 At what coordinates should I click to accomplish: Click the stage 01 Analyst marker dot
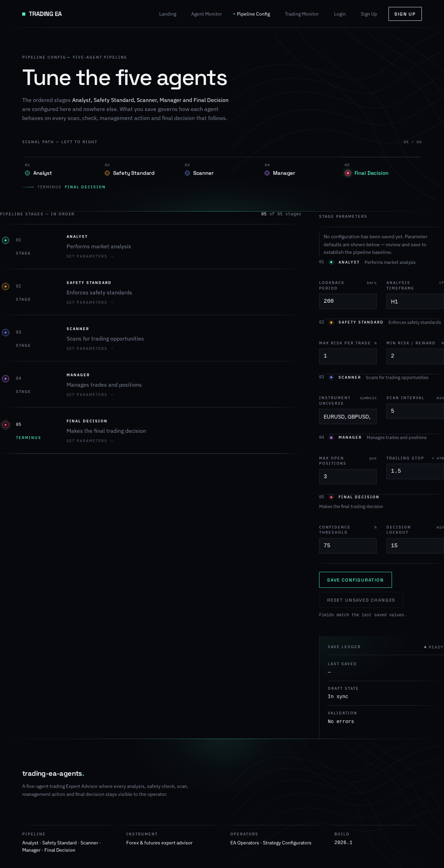tap(6, 240)
